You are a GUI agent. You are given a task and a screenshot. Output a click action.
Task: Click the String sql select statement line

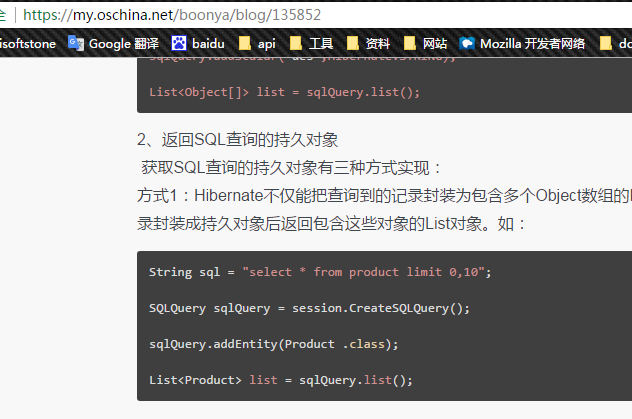(320, 272)
